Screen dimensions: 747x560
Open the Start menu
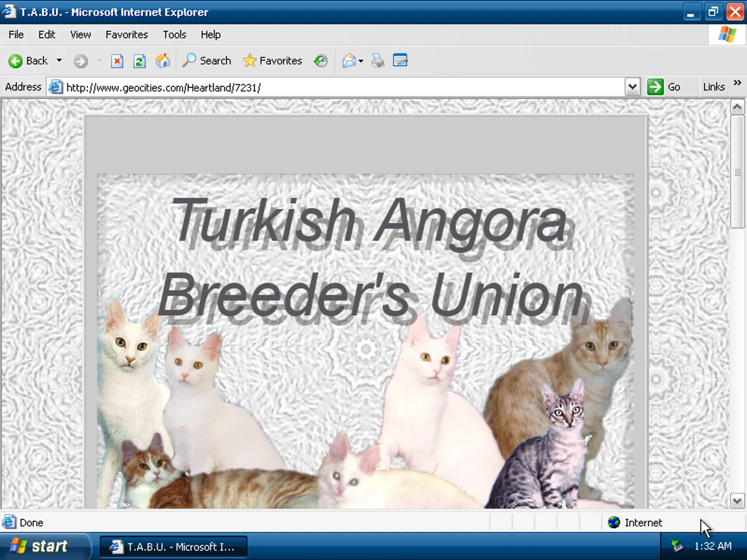[43, 546]
